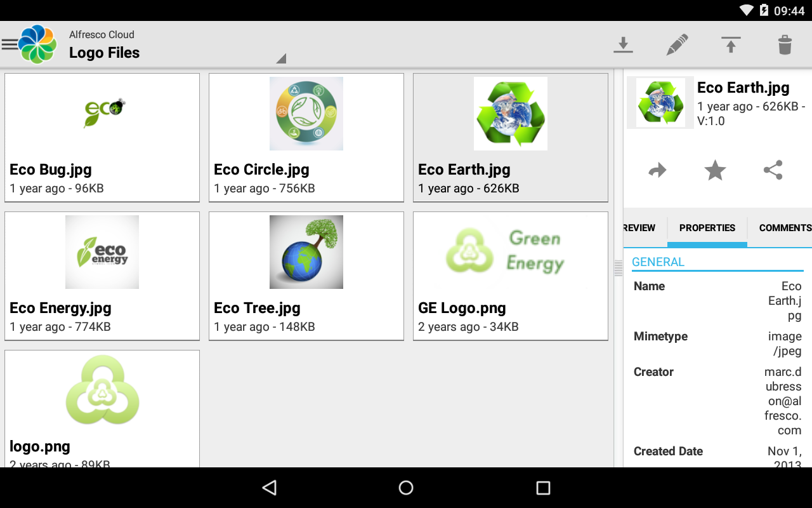Tap the WiFi status icon

point(747,10)
